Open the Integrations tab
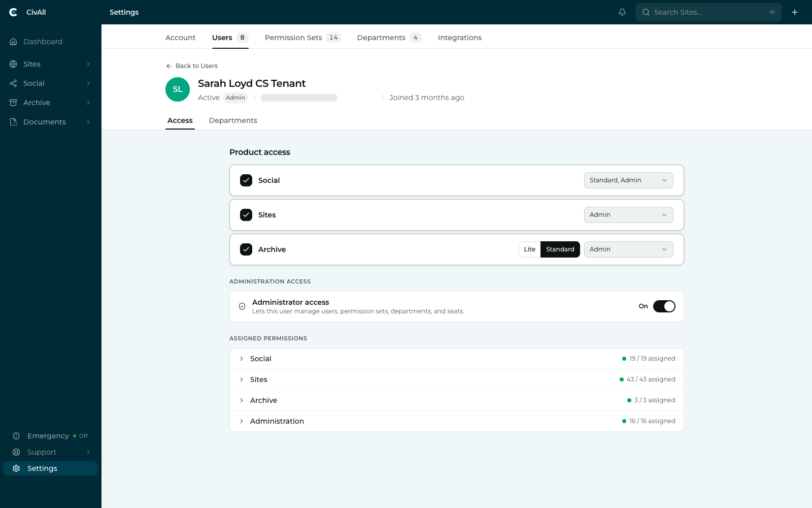Image resolution: width=812 pixels, height=508 pixels. tap(460, 38)
